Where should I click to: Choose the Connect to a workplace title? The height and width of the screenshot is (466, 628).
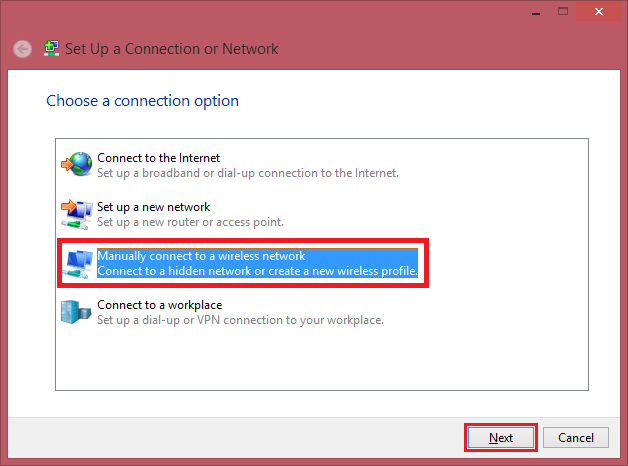click(159, 305)
